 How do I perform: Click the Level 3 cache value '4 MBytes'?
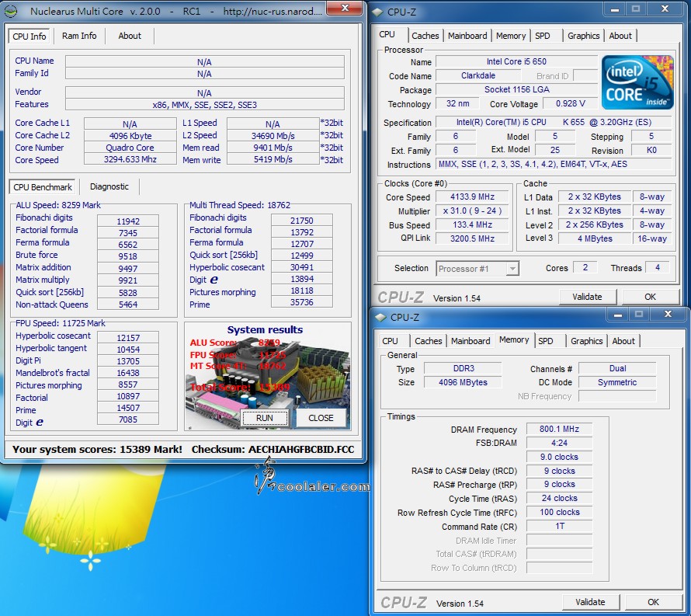click(x=595, y=238)
